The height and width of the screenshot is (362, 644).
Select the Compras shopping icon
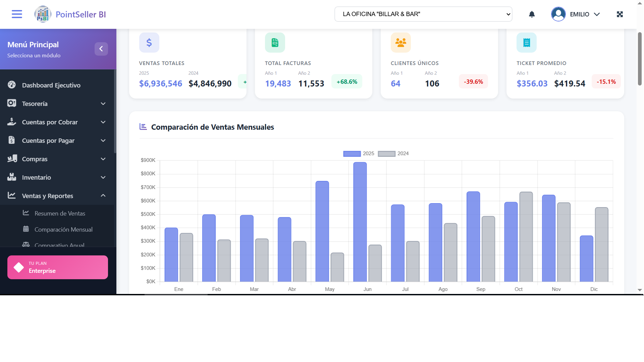tap(11, 159)
